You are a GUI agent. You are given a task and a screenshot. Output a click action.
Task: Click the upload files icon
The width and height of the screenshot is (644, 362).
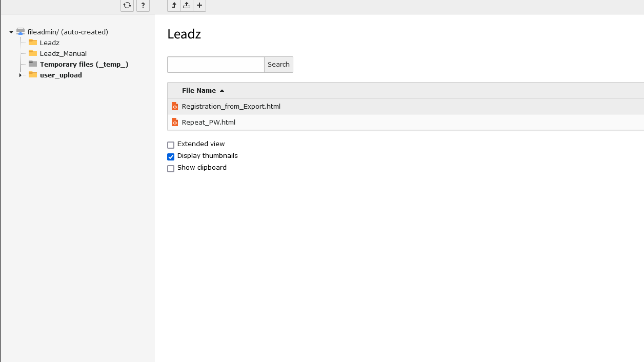187,6
